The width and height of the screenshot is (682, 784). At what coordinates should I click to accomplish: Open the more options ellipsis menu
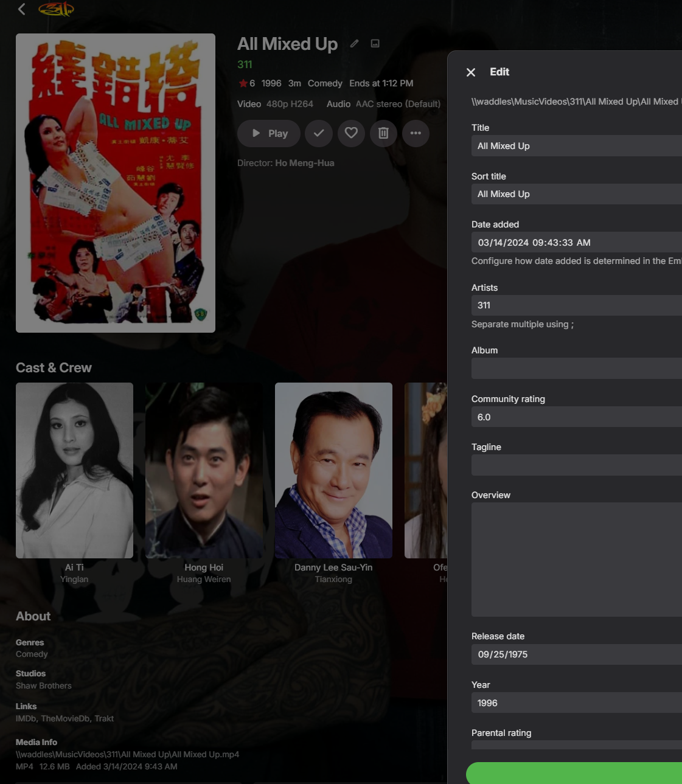tap(416, 133)
